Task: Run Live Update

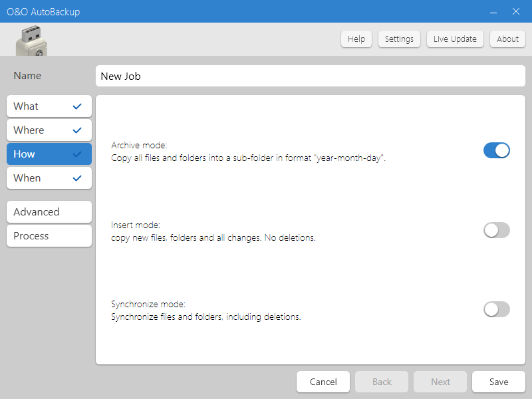Action: (x=455, y=39)
